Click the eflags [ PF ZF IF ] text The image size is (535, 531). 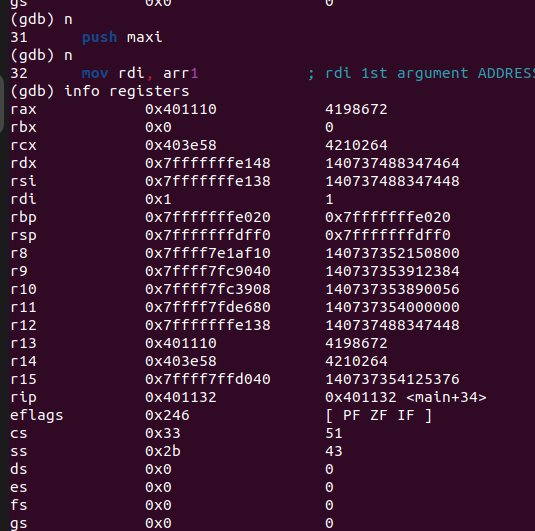click(x=379, y=415)
